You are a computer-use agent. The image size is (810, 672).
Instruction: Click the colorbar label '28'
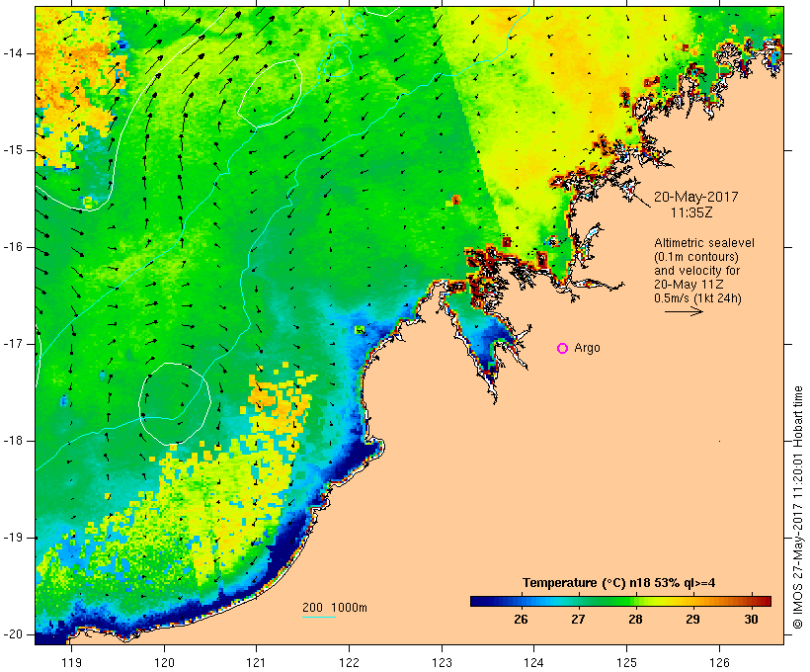(635, 620)
